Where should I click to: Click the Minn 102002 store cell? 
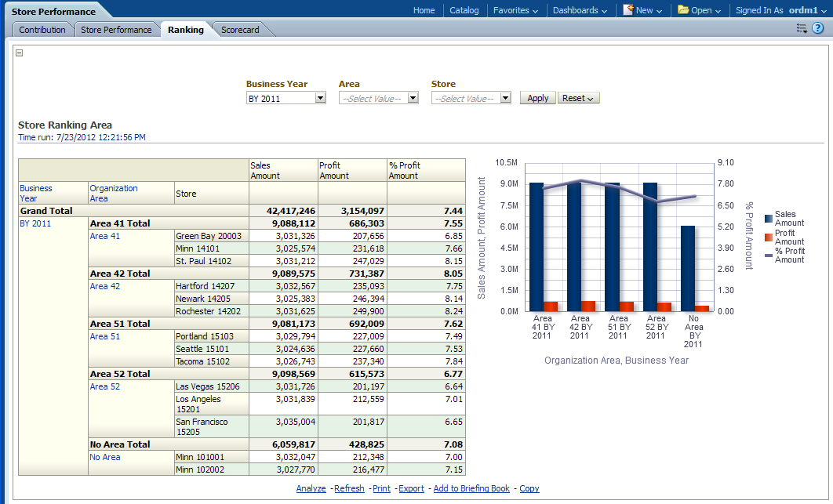[212, 470]
